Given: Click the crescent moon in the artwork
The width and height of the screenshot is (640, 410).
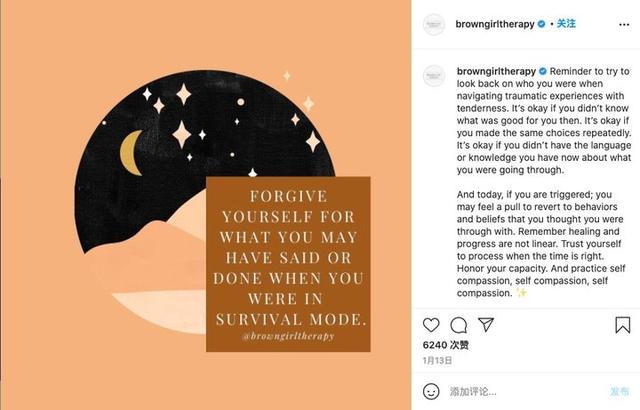Looking at the screenshot, I should [131, 153].
